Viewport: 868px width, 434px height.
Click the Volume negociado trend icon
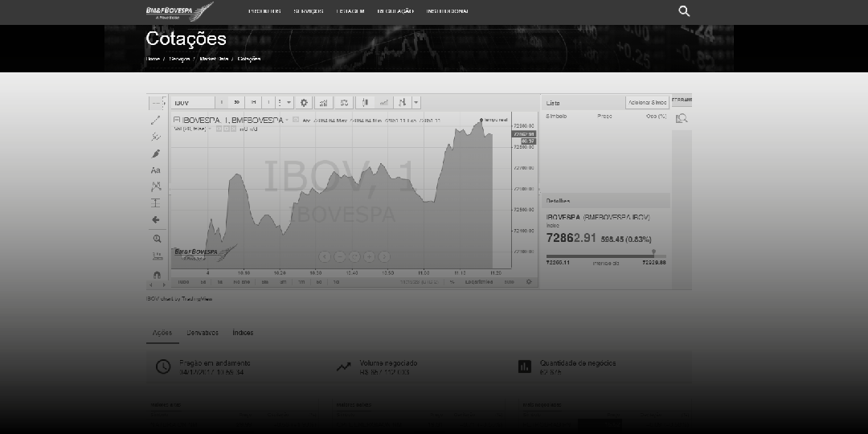343,366
